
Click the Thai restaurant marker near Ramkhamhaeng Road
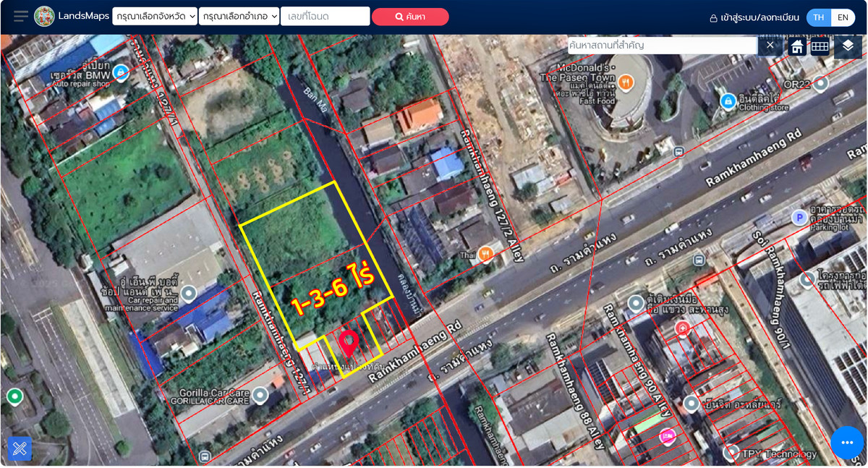pyautogui.click(x=485, y=255)
